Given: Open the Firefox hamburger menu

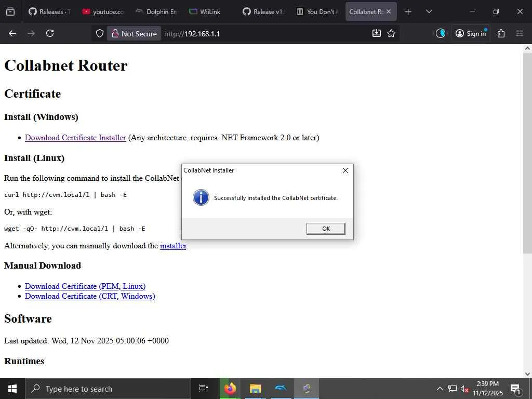Looking at the screenshot, I should coord(520,33).
